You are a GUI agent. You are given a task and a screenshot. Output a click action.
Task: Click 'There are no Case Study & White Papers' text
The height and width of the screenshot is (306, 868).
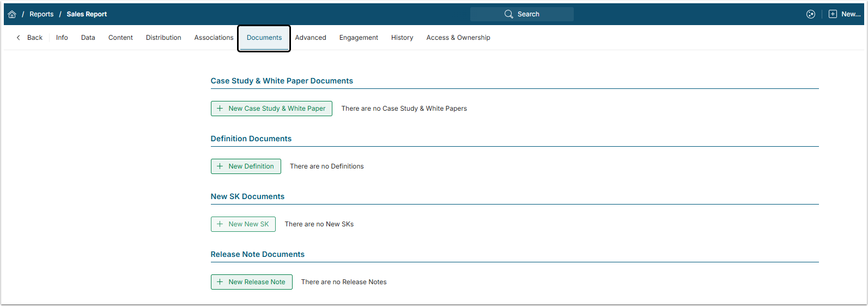[404, 109]
